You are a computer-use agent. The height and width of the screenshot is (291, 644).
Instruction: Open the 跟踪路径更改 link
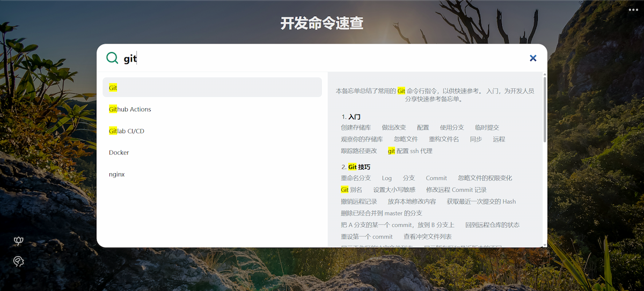point(358,151)
